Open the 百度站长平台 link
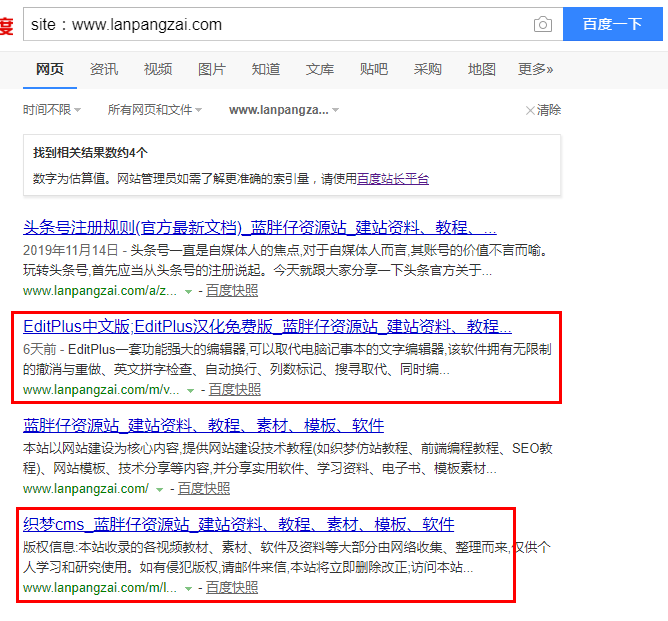This screenshot has height=621, width=668. click(x=393, y=179)
